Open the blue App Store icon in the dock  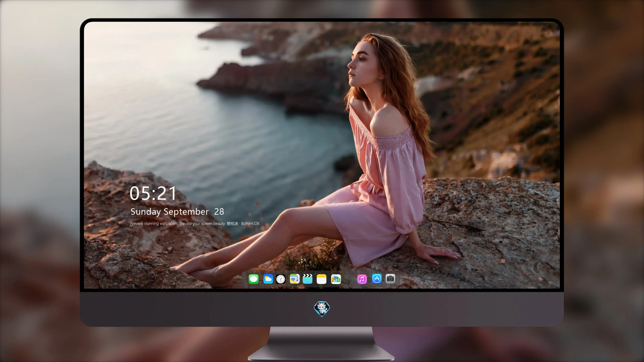click(x=377, y=279)
